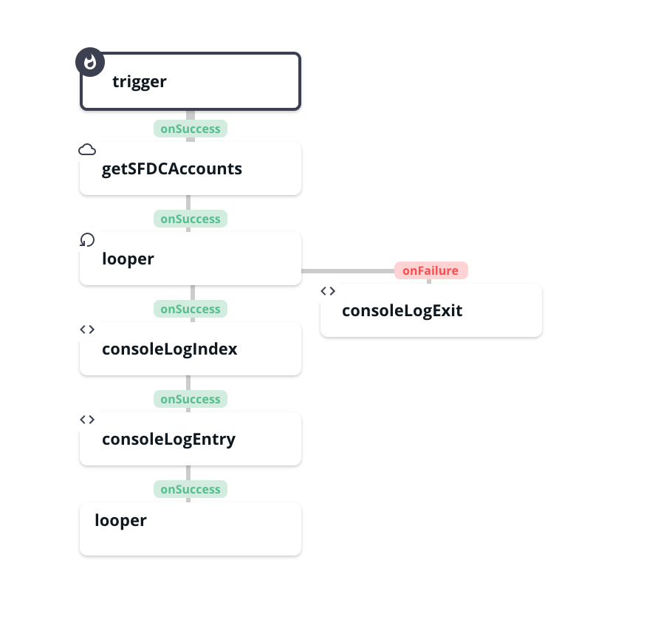Click onSuccess label below consoleLogEntry

(x=191, y=489)
